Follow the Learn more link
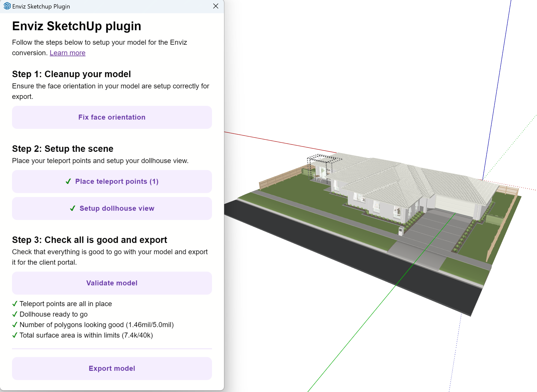The width and height of the screenshot is (537, 392). tap(67, 53)
